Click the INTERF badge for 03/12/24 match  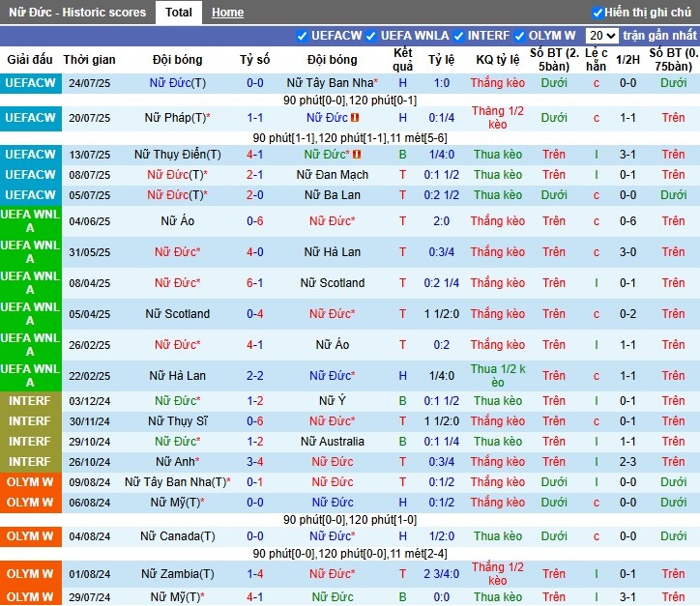point(29,401)
